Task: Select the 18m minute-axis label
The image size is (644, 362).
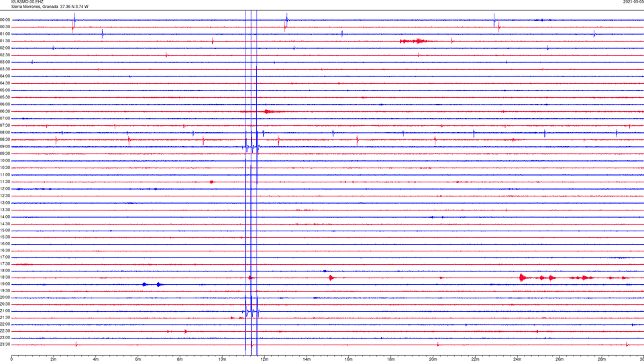Action: coord(390,359)
